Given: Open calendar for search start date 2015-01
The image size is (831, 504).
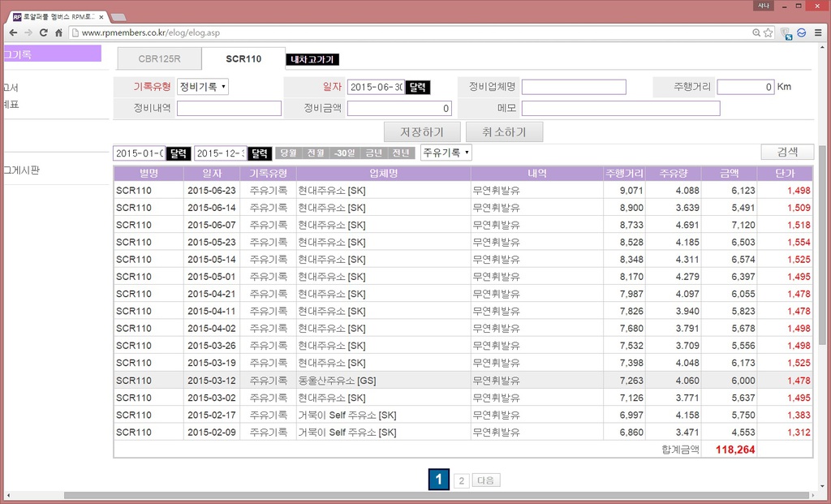Looking at the screenshot, I should (179, 153).
